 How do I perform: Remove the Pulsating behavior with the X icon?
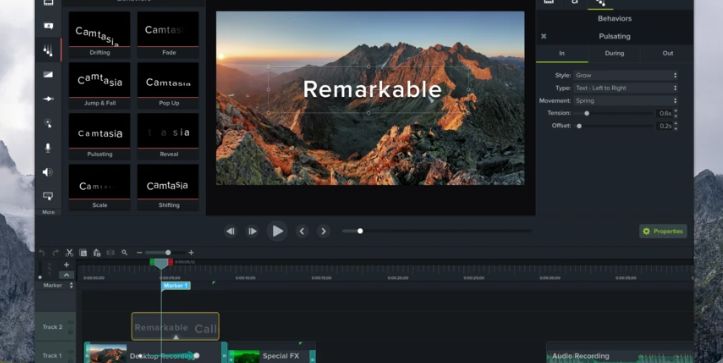coord(544,36)
